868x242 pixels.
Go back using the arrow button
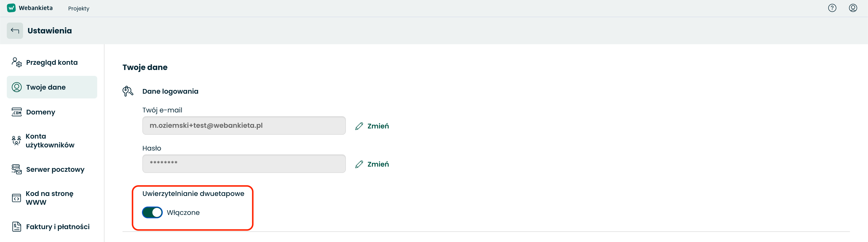pyautogui.click(x=15, y=31)
